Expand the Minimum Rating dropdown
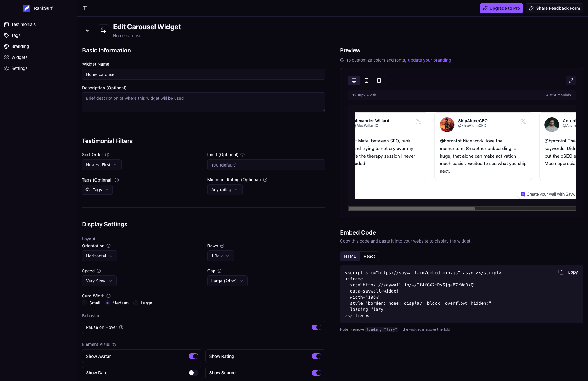Viewport: 588px width, 381px height. click(x=225, y=189)
